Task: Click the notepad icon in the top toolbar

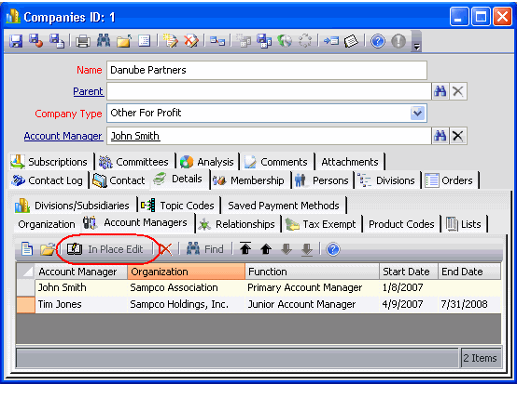Action: 351,41
